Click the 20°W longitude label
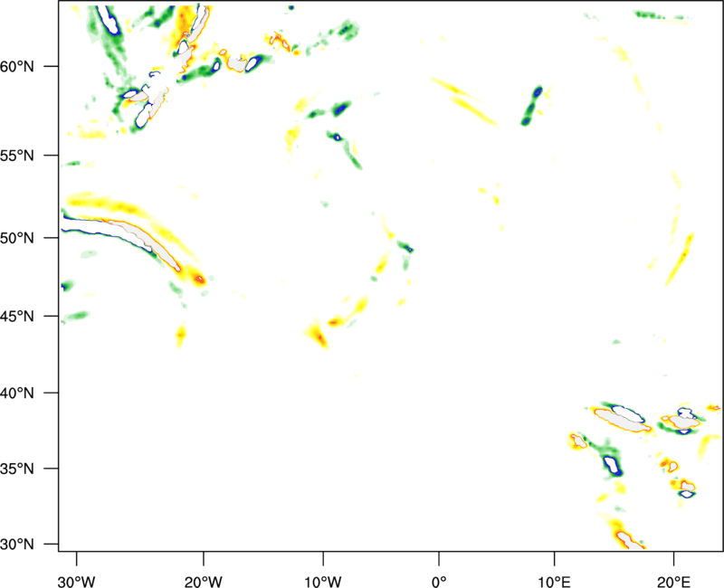This screenshot has height=588, width=724. tap(203, 582)
